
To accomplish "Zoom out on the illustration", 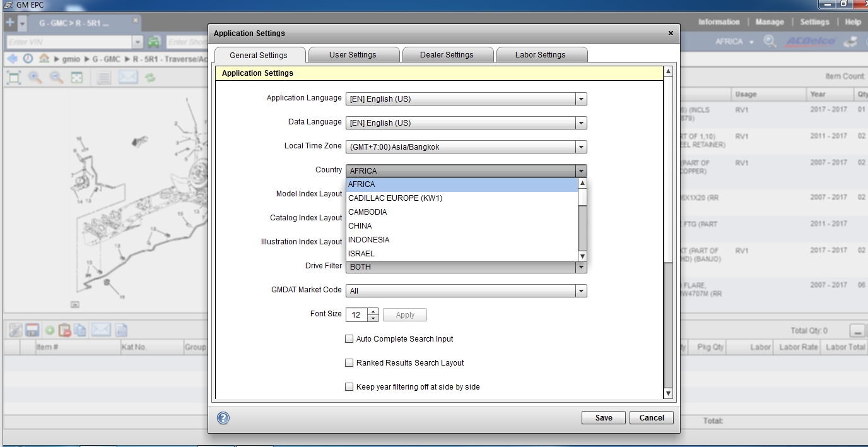I will [56, 78].
